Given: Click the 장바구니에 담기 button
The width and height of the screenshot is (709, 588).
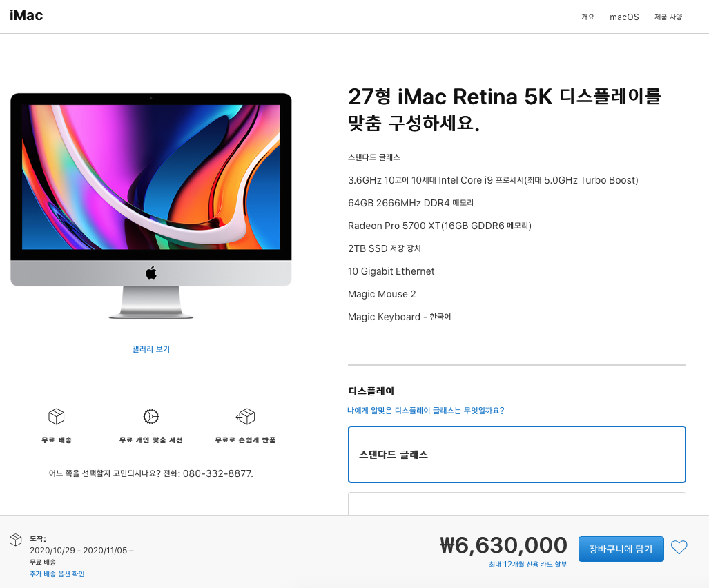Looking at the screenshot, I should 621,549.
